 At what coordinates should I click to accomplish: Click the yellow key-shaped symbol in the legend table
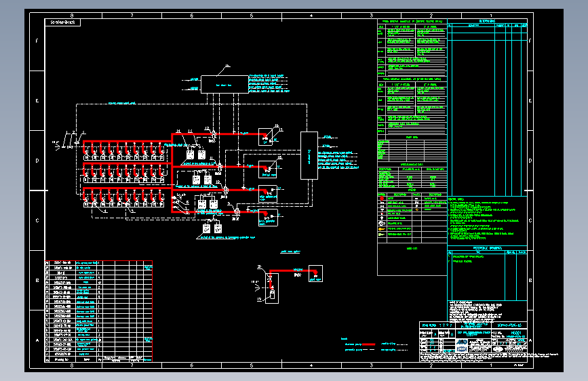click(x=382, y=228)
